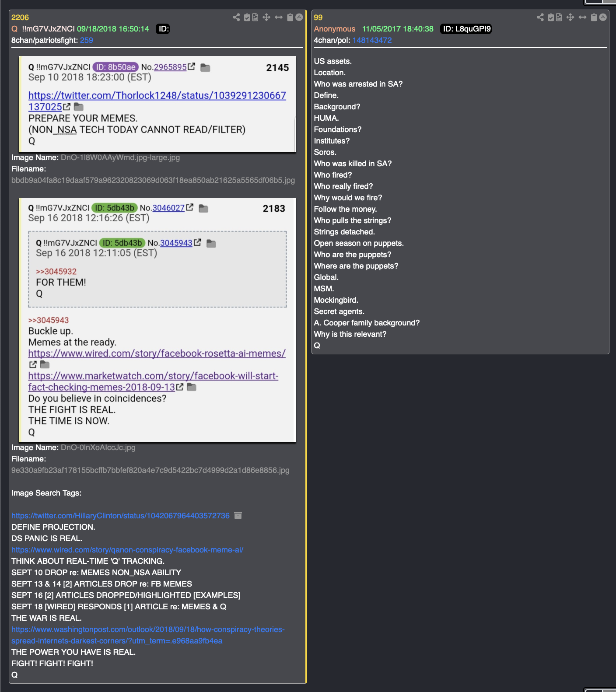Click the horizontal resize arrows on post 99

(x=582, y=17)
